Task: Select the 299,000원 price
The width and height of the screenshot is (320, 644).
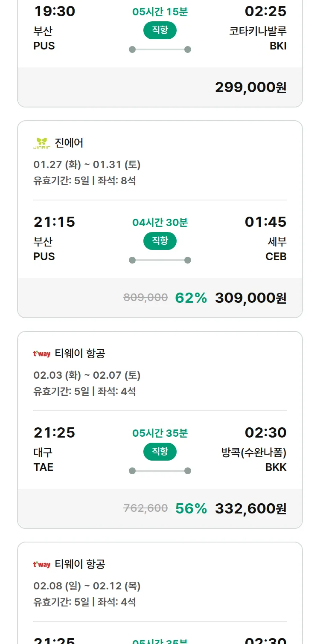Action: pos(250,87)
